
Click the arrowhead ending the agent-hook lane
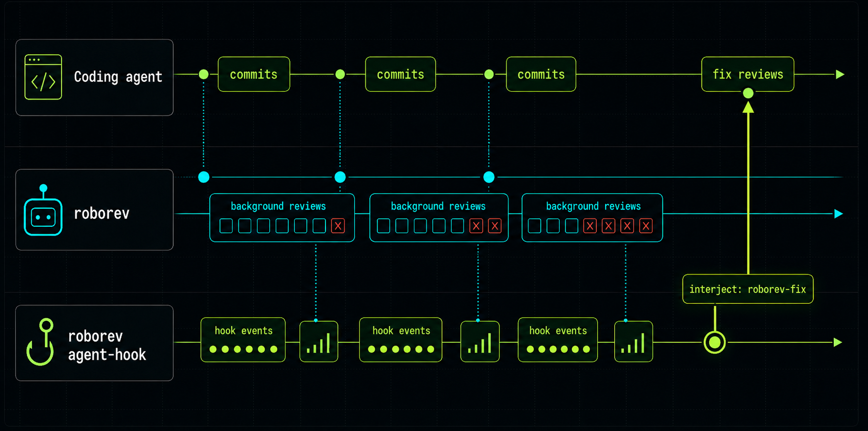838,342
